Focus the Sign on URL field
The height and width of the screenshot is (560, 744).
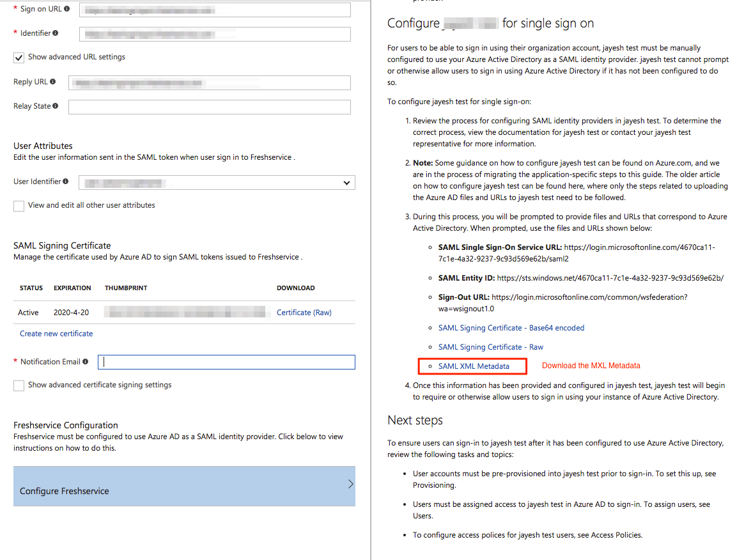(x=215, y=10)
